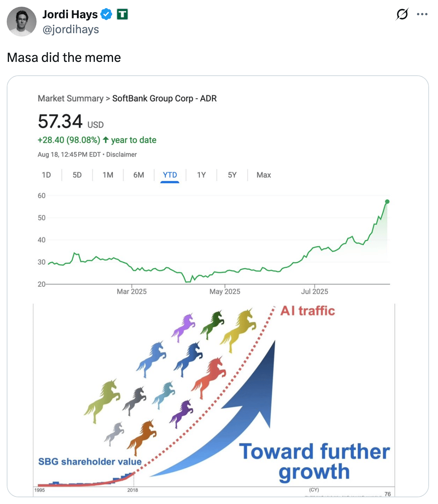Select the 1M time range
The height and width of the screenshot is (504, 438).
pyautogui.click(x=108, y=175)
